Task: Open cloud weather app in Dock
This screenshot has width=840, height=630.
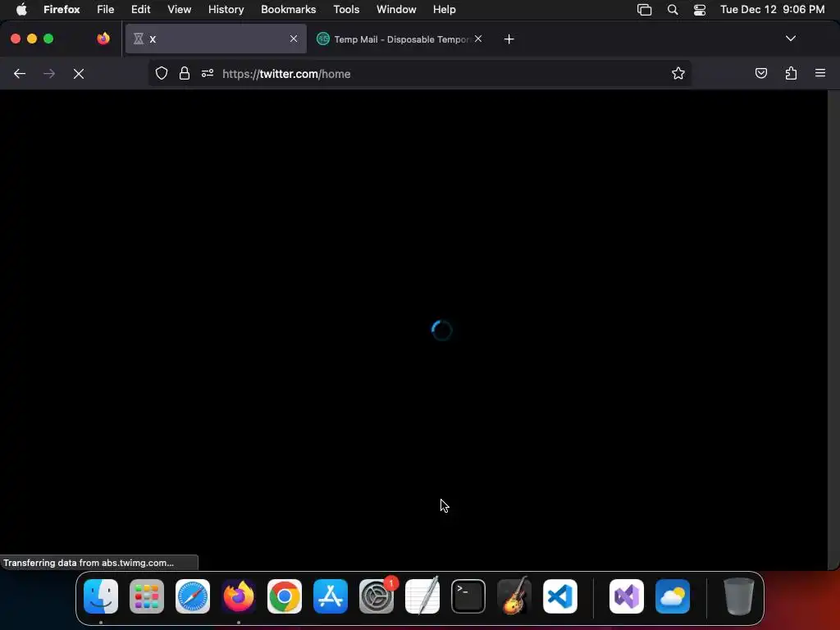Action: [673, 596]
